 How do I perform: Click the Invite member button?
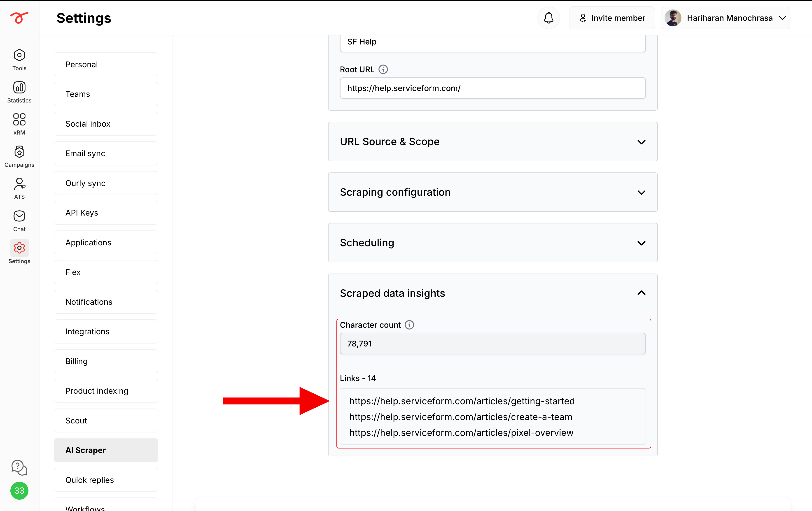[x=612, y=18]
